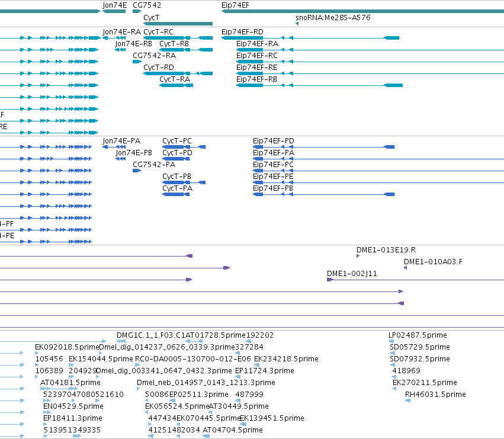Screen dimensions: 504x439
Task: Click the EP18411.3prime EST label
Action: tap(73, 419)
